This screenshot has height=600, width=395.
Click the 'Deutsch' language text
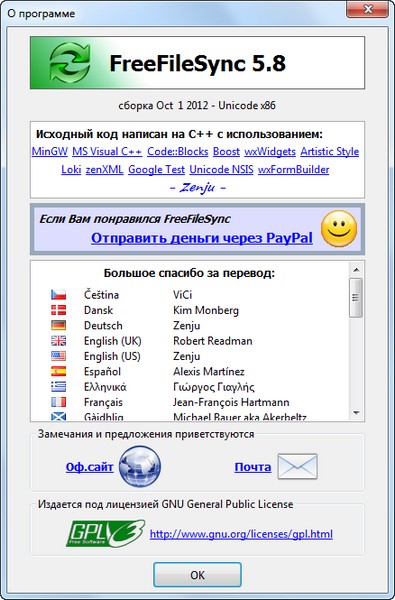pos(103,326)
